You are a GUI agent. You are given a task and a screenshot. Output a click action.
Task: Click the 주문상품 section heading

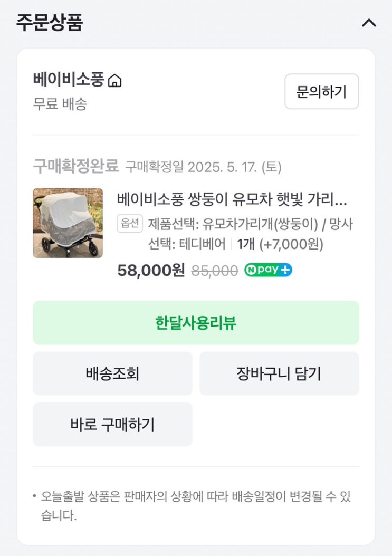(x=49, y=23)
